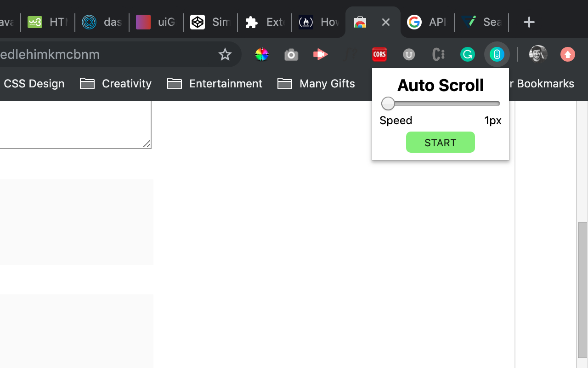Screen dimensions: 588x368
Task: Click the color wheel picker extension icon
Action: 262,54
